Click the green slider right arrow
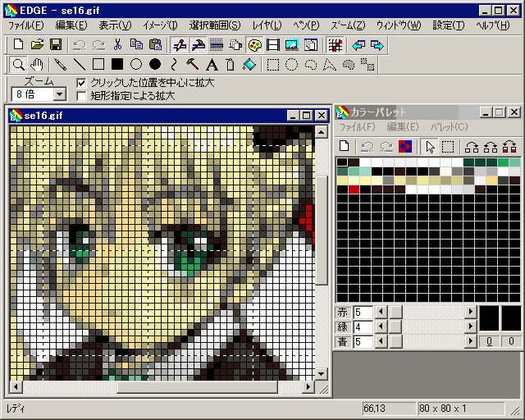This screenshot has height=420, width=525. 470,326
